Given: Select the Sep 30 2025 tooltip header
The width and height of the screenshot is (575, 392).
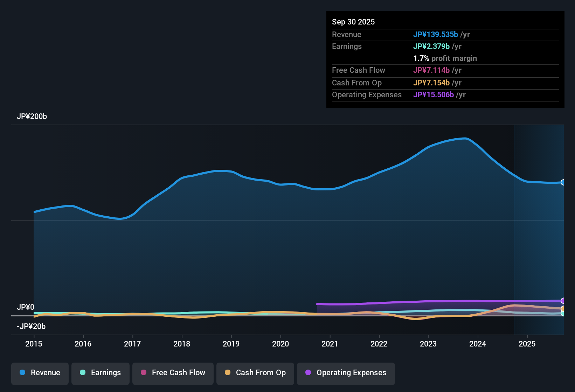Looking at the screenshot, I should 353,22.
